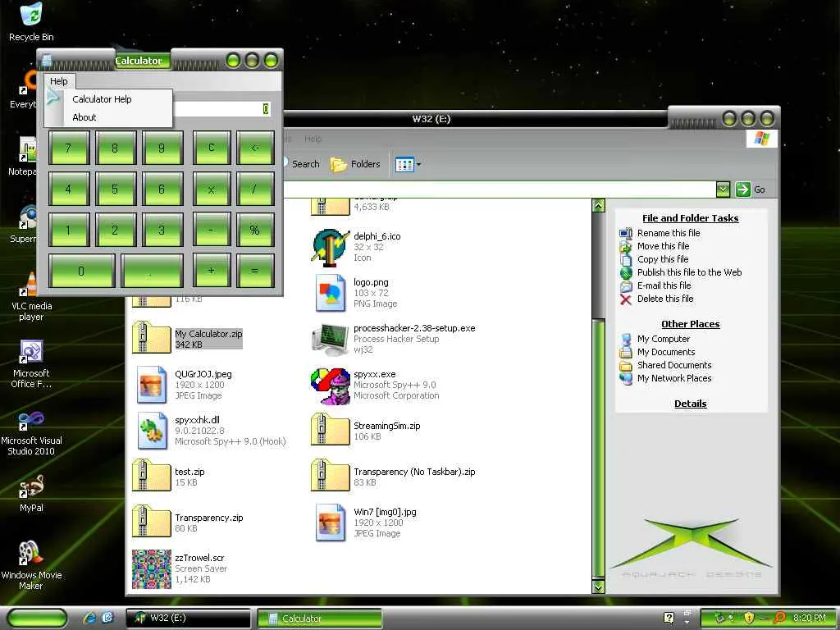This screenshot has height=630, width=840.
Task: Select the StreamingSim.zip folder icon
Action: [330, 429]
